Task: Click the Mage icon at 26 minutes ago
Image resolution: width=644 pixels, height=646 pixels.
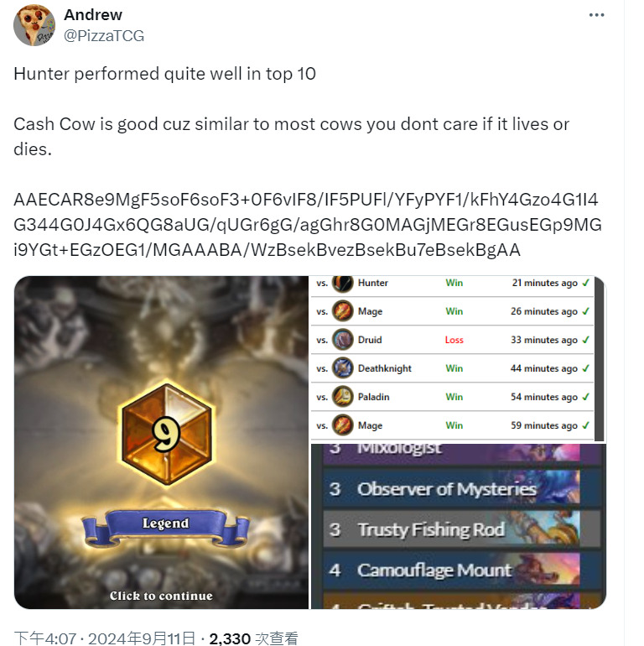Action: coord(343,311)
